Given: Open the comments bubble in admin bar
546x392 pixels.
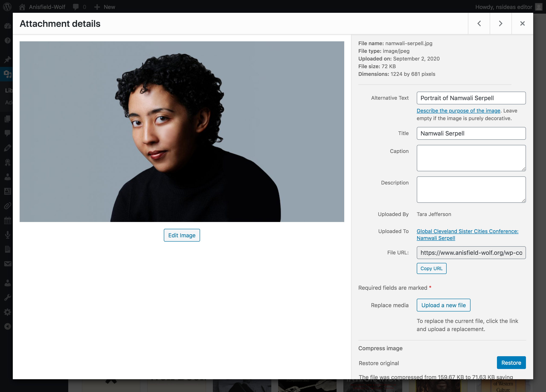Looking at the screenshot, I should (x=79, y=7).
